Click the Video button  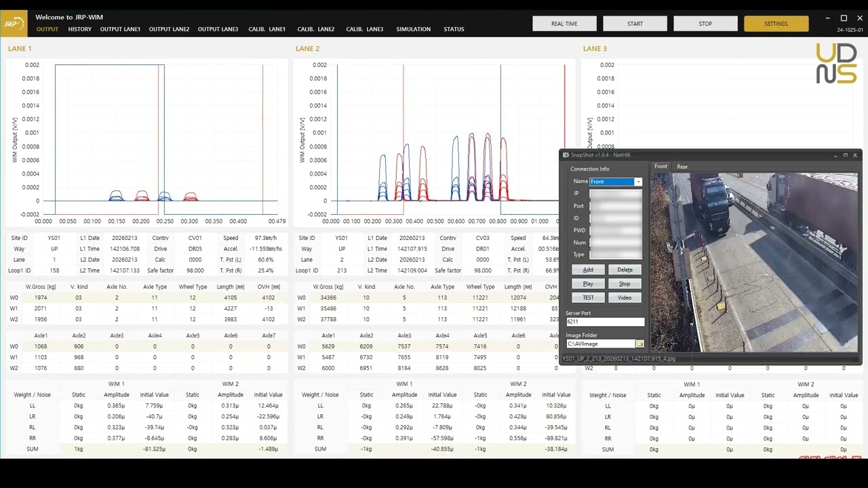click(x=625, y=298)
